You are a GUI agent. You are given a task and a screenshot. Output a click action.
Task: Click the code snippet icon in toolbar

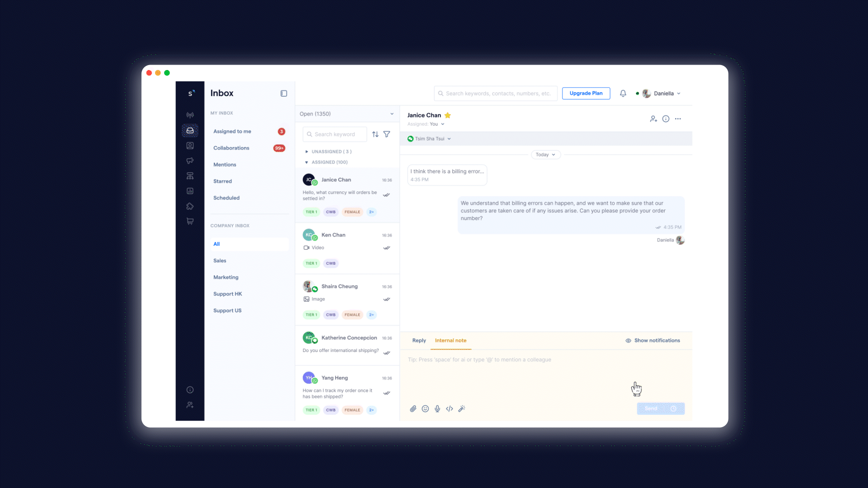click(x=449, y=409)
